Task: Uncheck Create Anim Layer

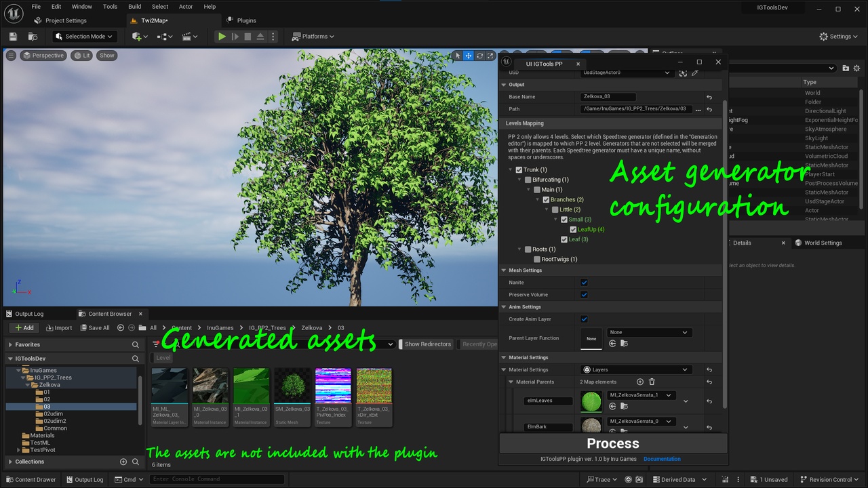Action: [584, 319]
